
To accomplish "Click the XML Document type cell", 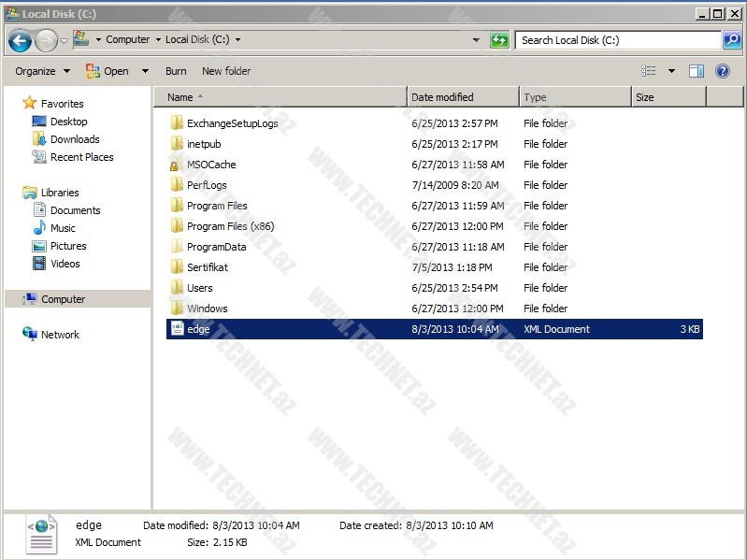I will coord(556,329).
